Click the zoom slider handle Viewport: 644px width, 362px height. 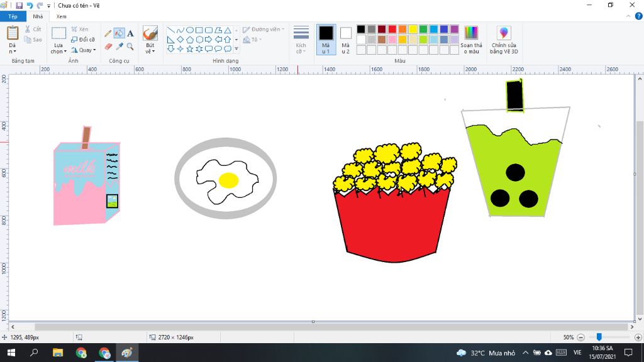tap(599, 337)
